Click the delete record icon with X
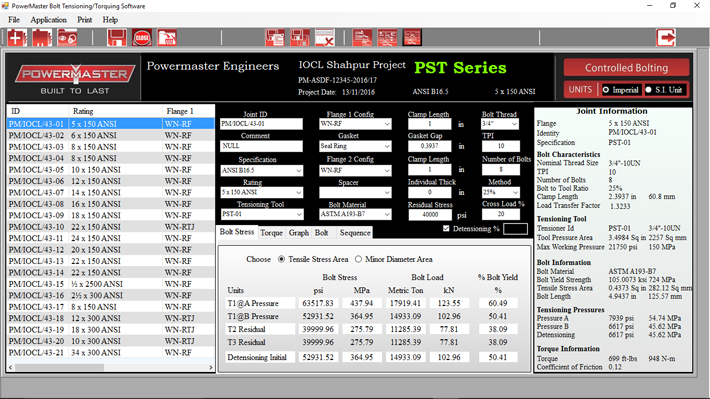The height and width of the screenshot is (399, 710). 325,38
